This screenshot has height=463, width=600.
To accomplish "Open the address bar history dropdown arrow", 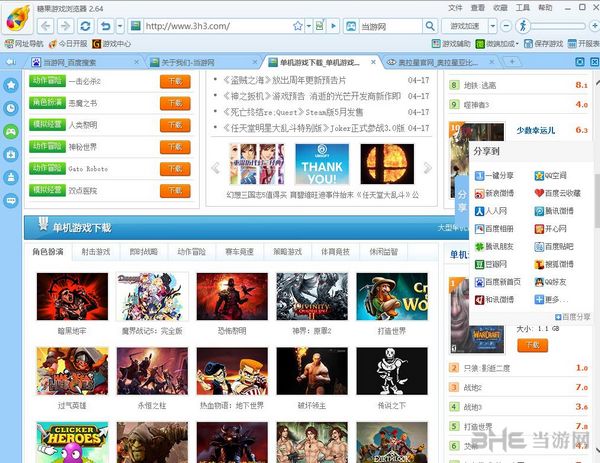I will coord(308,26).
